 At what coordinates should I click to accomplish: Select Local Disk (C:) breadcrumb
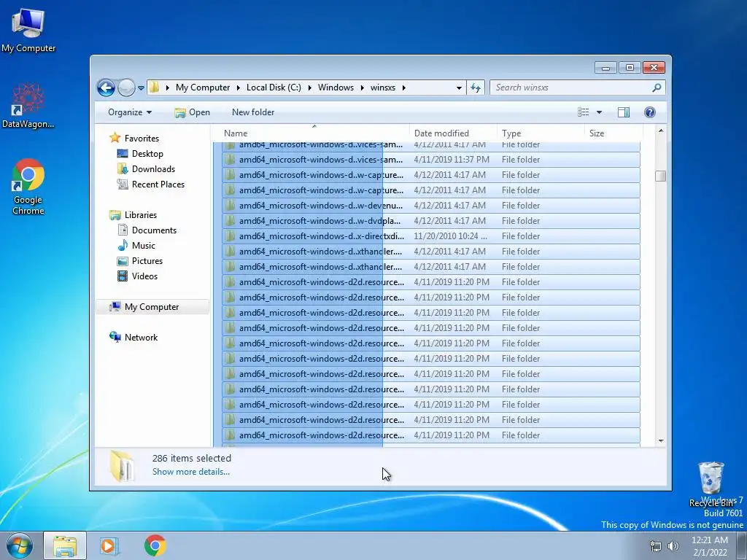pos(274,87)
